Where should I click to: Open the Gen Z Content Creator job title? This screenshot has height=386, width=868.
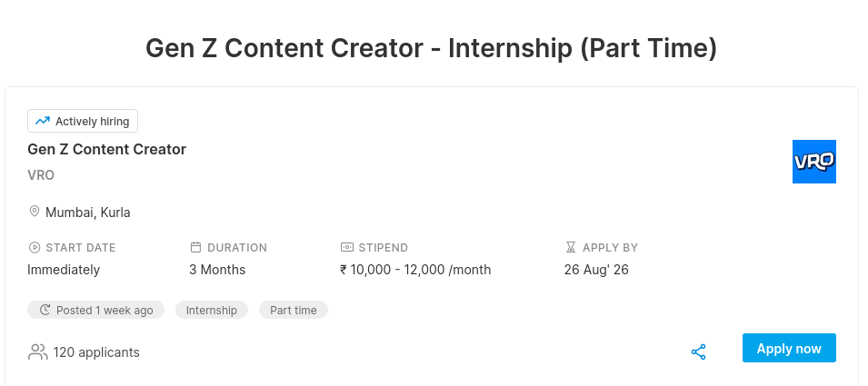(x=107, y=149)
